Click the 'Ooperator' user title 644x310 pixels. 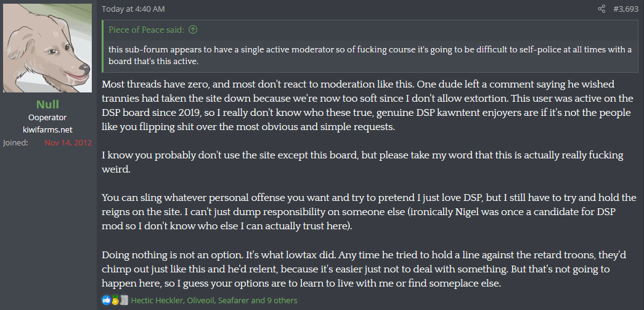pos(47,118)
